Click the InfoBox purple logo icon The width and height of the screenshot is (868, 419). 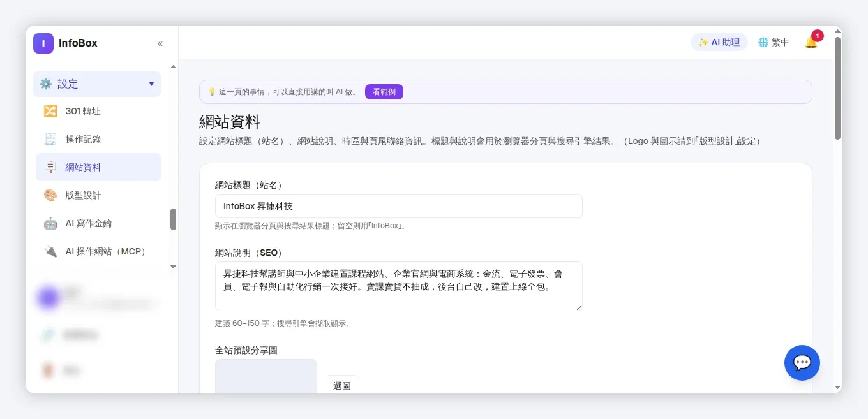coord(43,43)
